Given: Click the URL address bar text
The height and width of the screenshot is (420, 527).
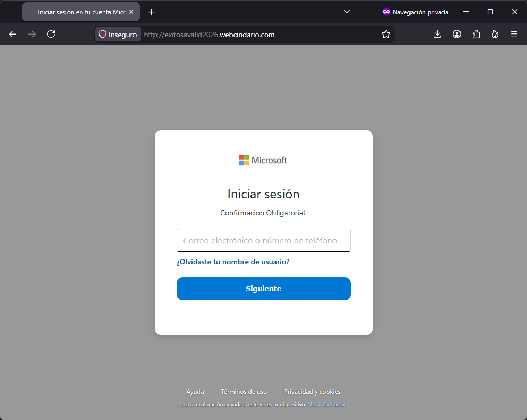Looking at the screenshot, I should coord(209,35).
